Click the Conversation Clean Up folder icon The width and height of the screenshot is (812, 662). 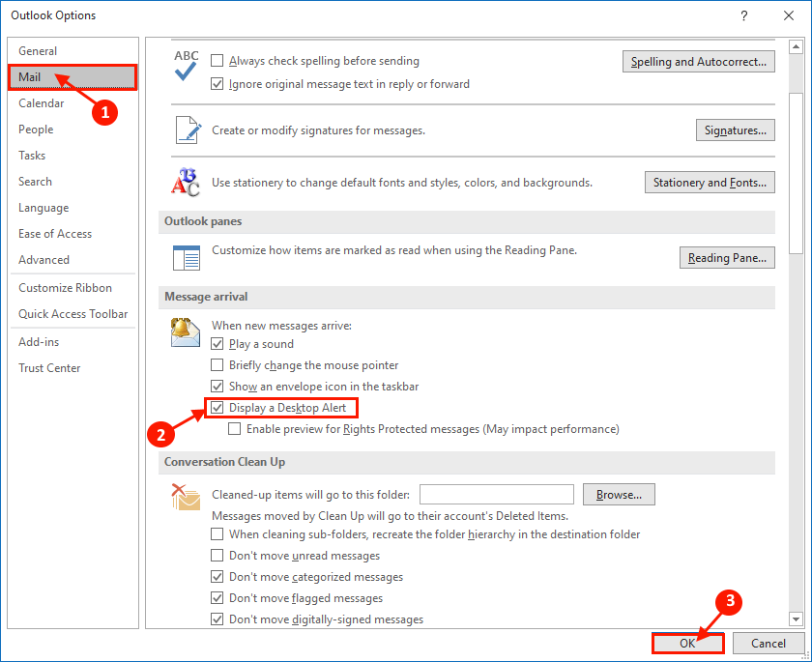pos(186,496)
